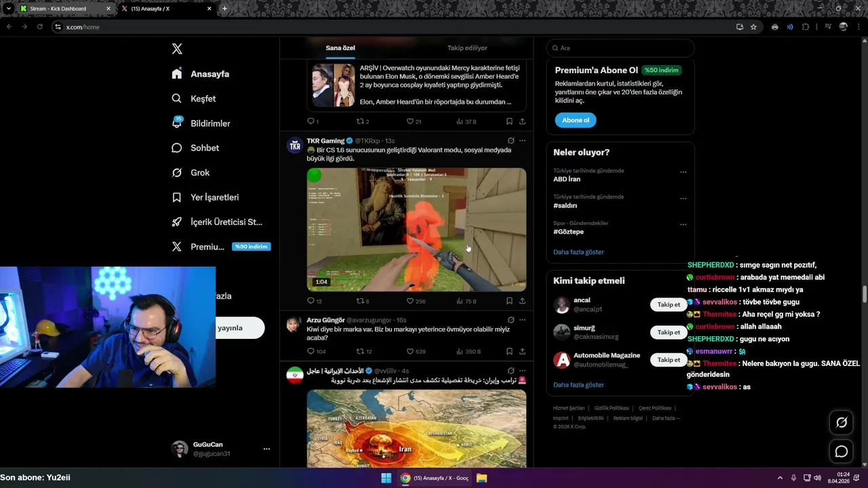The height and width of the screenshot is (488, 868).
Task: Open Keşfet in the sidebar
Action: (194, 98)
